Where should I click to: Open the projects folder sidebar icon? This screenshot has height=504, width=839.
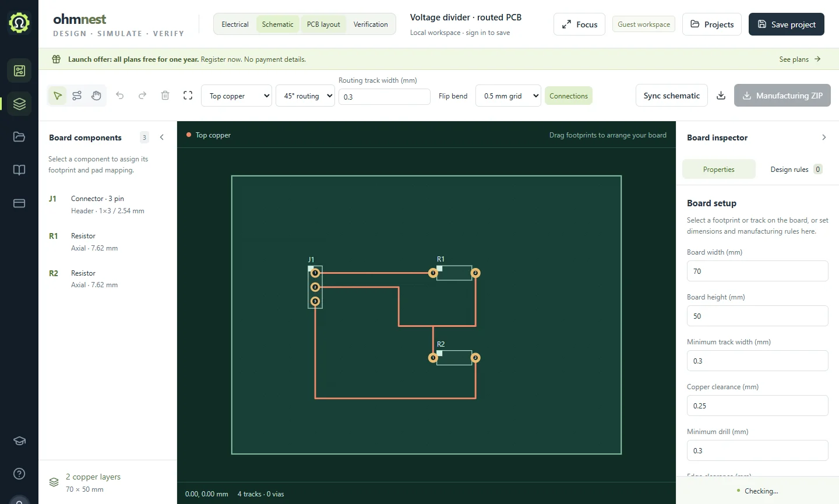(x=19, y=137)
